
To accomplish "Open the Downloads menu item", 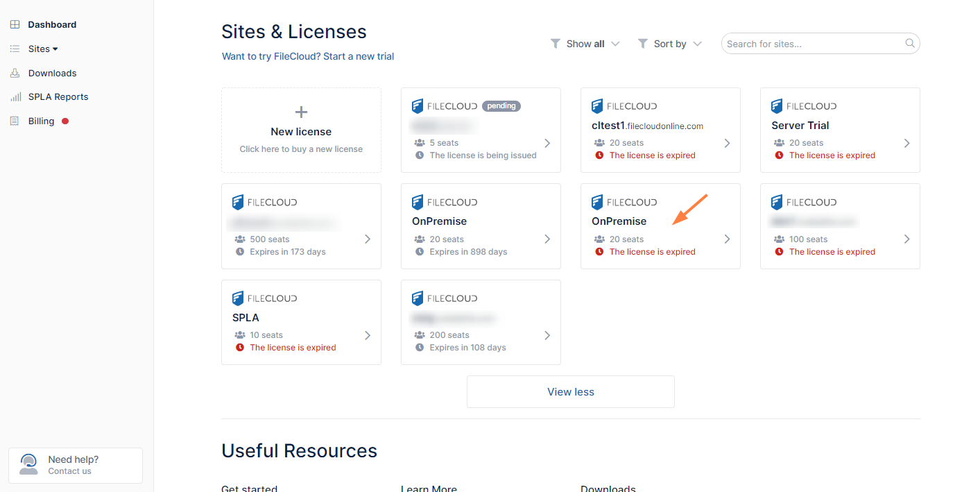I will point(52,73).
